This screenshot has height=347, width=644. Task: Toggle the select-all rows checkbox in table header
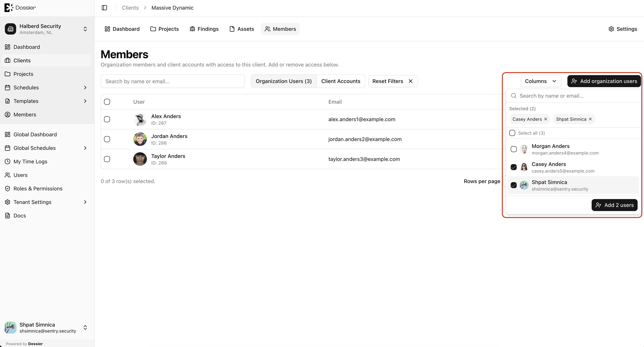pyautogui.click(x=107, y=102)
